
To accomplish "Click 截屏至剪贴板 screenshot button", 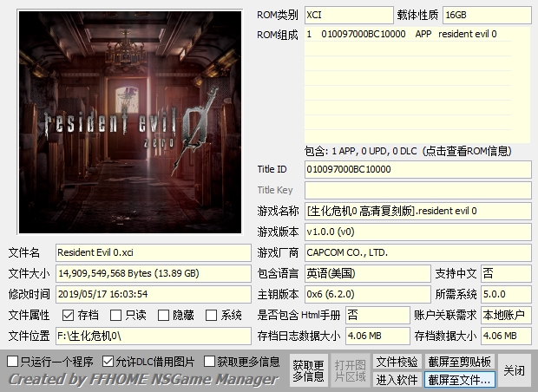I will pos(459,362).
